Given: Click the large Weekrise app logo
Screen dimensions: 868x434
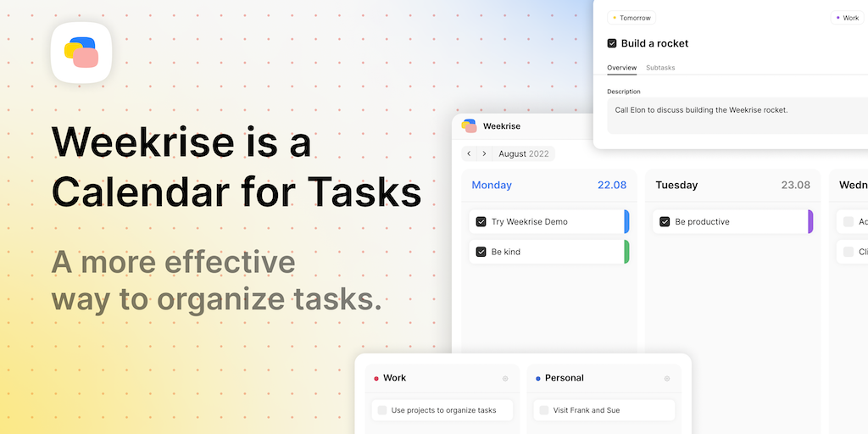Looking at the screenshot, I should (81, 53).
